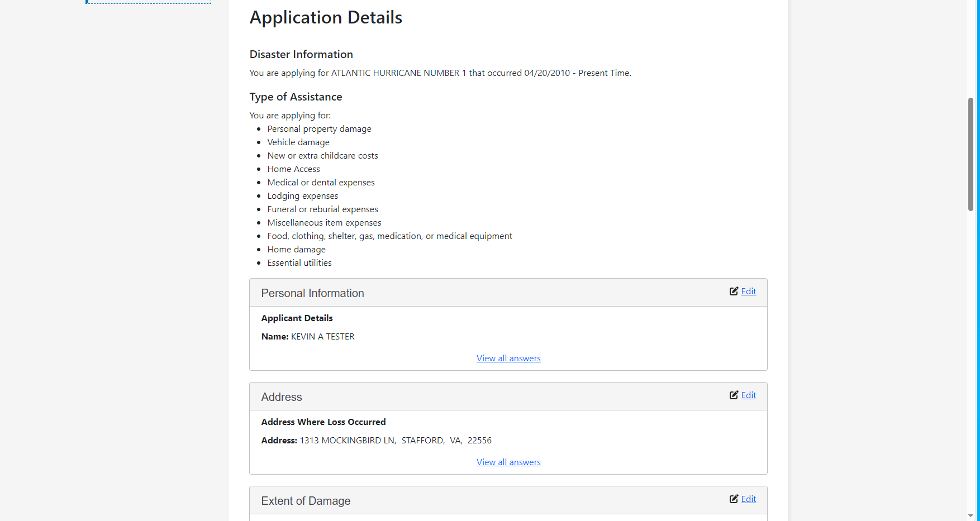980x521 pixels.
Task: Select the Personal Information panel title
Action: click(x=312, y=293)
